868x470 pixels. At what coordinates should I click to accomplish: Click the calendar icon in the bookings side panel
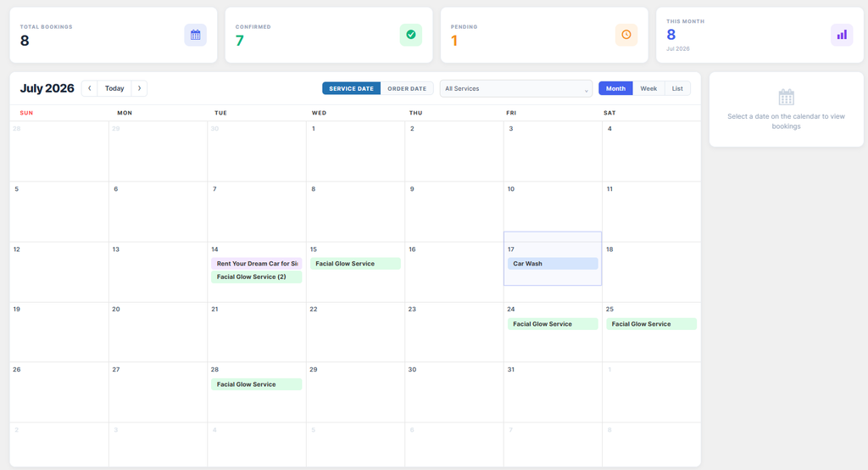(786, 98)
